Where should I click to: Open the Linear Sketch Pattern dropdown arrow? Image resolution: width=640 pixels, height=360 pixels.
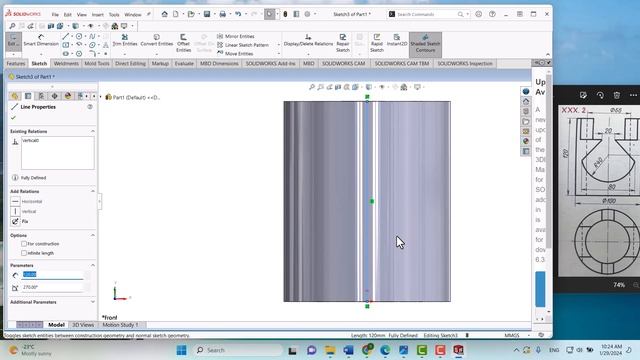(x=279, y=45)
